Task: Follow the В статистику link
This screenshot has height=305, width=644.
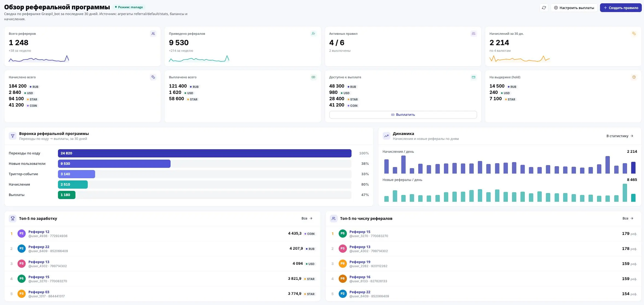Action: 620,136
